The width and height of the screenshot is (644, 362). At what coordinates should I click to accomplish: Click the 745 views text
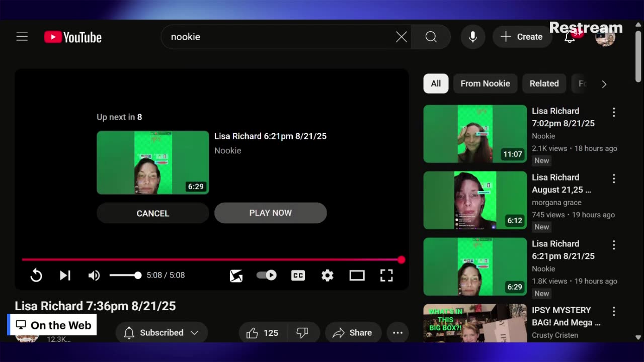548,215
